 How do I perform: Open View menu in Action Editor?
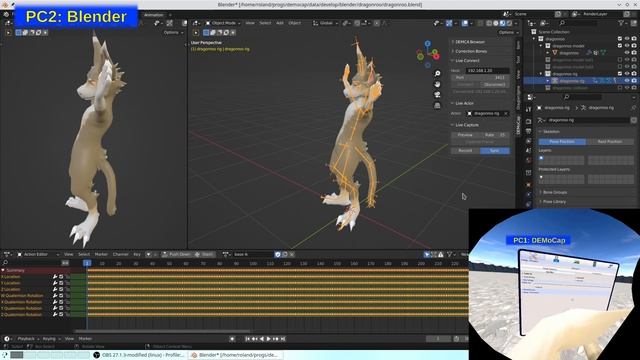[69, 254]
